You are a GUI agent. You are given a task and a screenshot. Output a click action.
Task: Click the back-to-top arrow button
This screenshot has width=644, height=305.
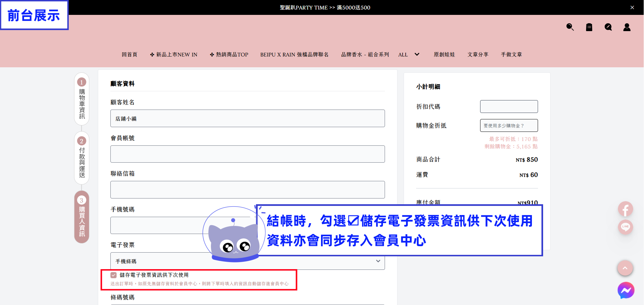click(x=625, y=268)
